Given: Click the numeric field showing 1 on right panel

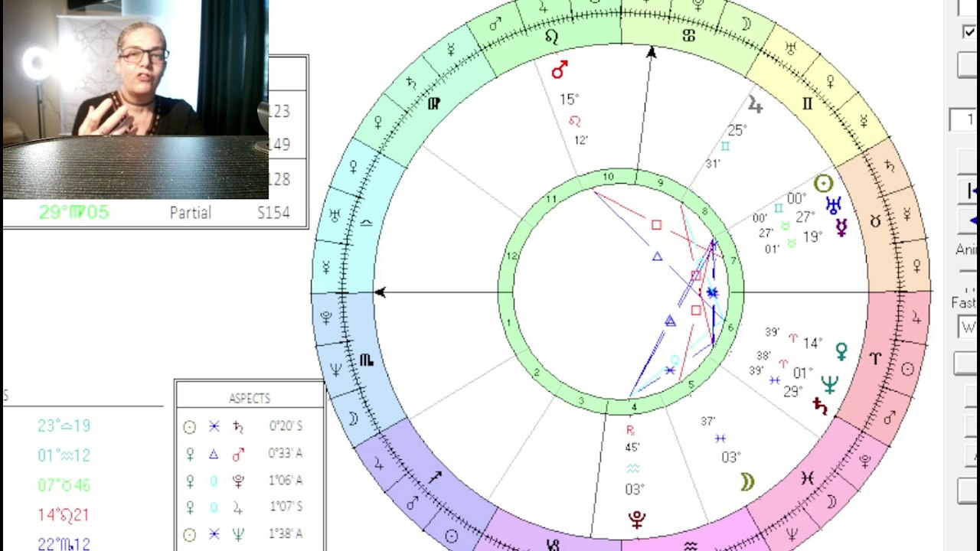Looking at the screenshot, I should [x=965, y=119].
